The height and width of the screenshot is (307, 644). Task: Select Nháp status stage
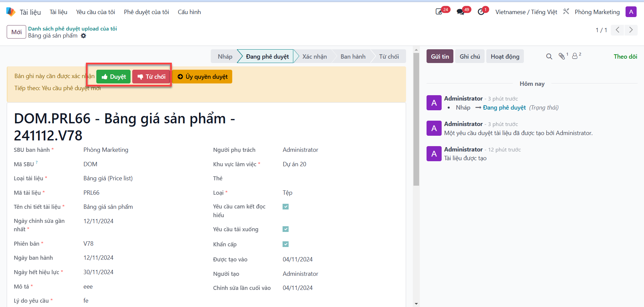225,56
